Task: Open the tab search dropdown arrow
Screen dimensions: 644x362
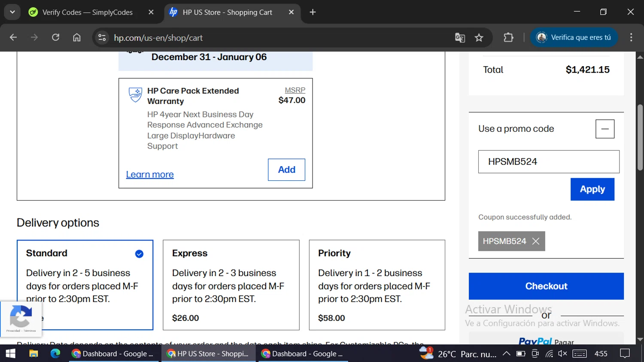Action: click(x=12, y=12)
